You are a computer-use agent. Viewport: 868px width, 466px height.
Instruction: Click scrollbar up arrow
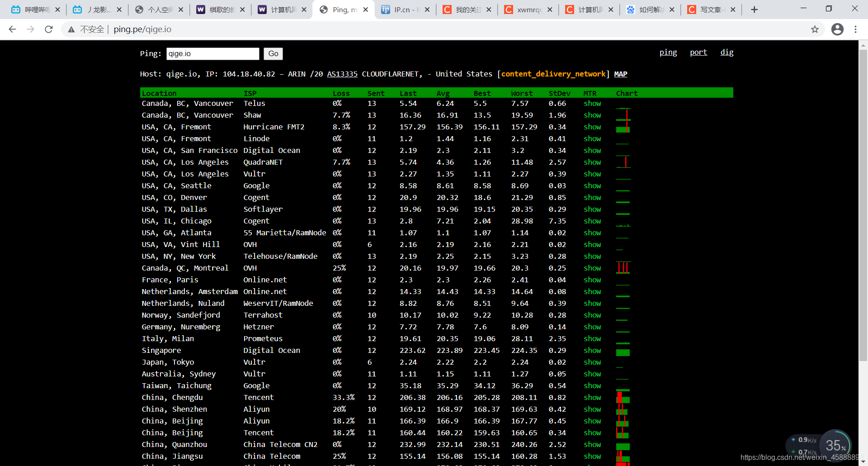[863, 45]
